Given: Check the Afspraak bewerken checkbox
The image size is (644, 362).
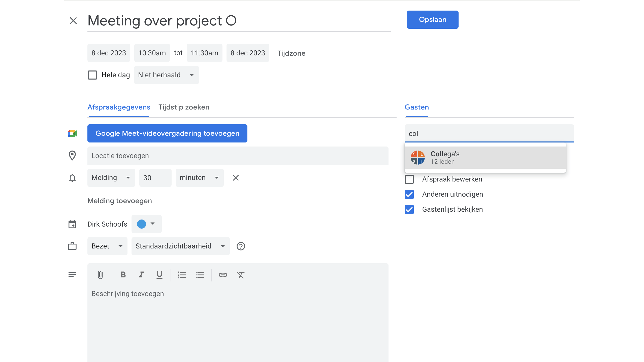Looking at the screenshot, I should click(x=409, y=179).
